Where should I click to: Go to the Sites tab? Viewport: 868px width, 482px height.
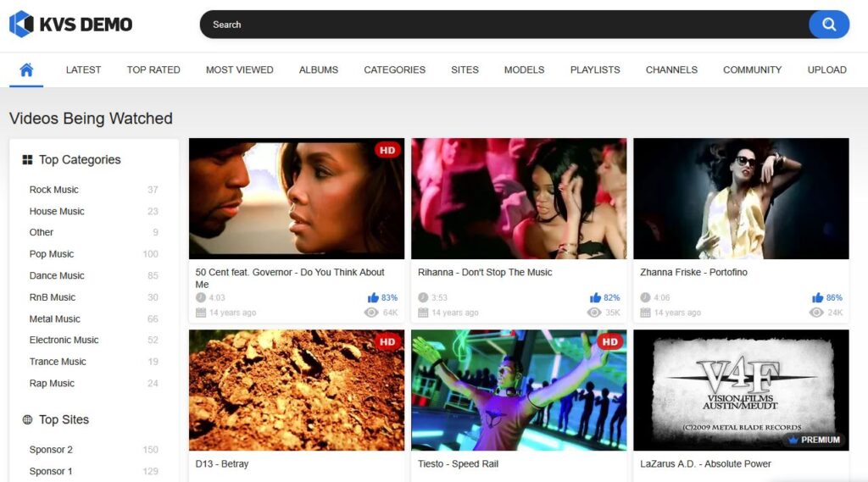(465, 69)
